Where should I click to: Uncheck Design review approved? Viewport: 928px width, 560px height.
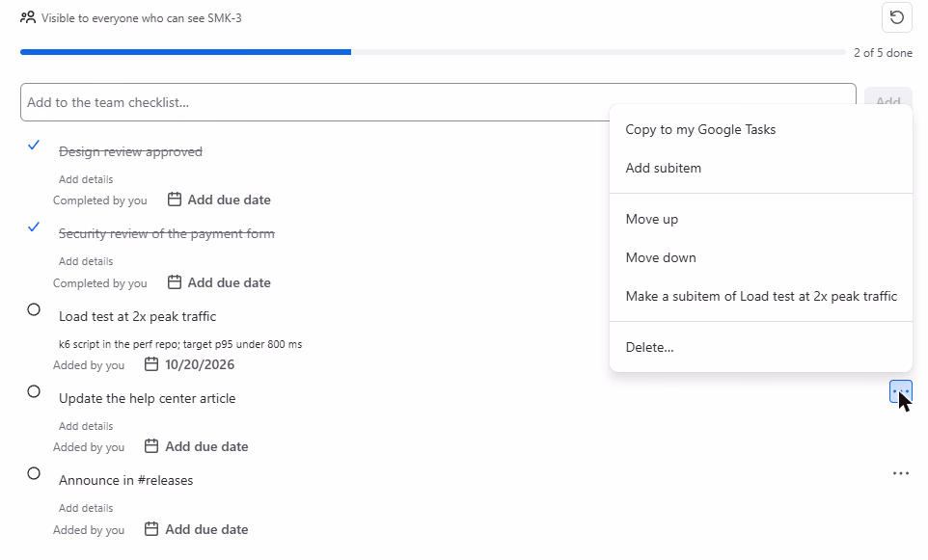click(x=34, y=145)
